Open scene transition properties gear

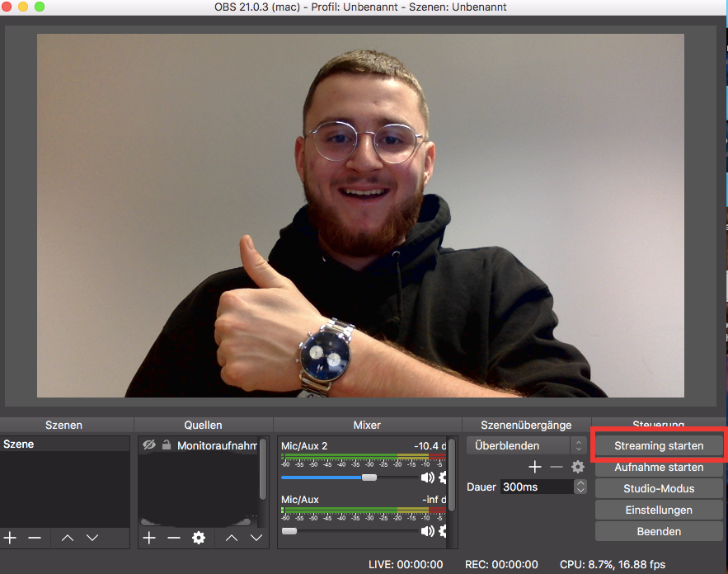pos(578,467)
